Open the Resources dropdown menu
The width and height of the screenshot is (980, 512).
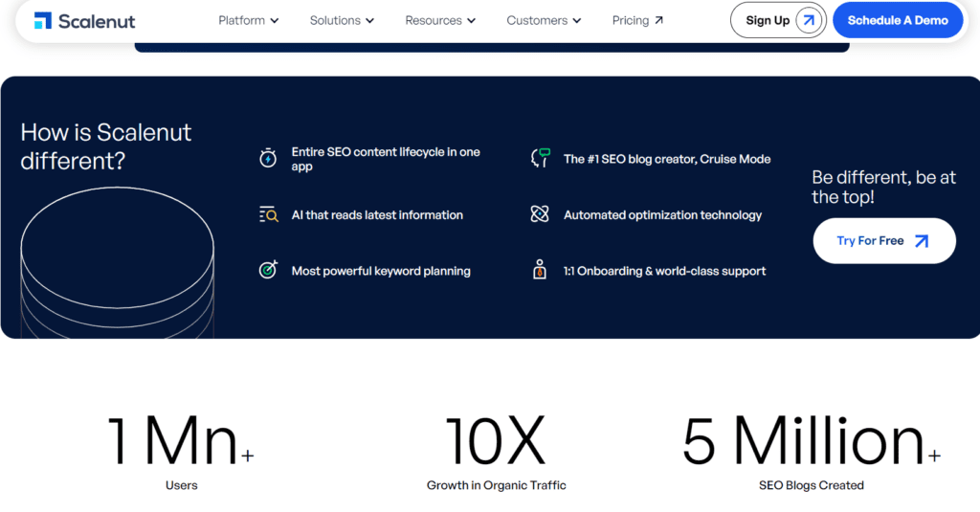[440, 20]
